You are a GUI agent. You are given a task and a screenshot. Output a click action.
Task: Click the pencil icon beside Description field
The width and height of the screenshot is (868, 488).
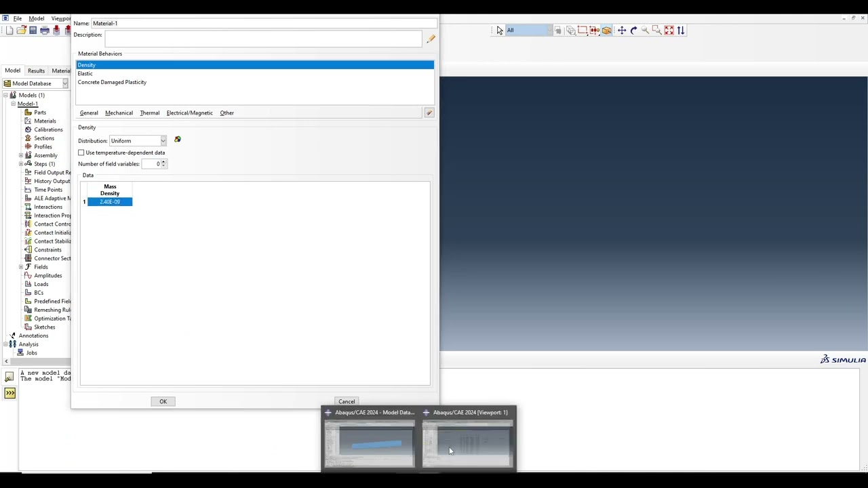point(431,39)
